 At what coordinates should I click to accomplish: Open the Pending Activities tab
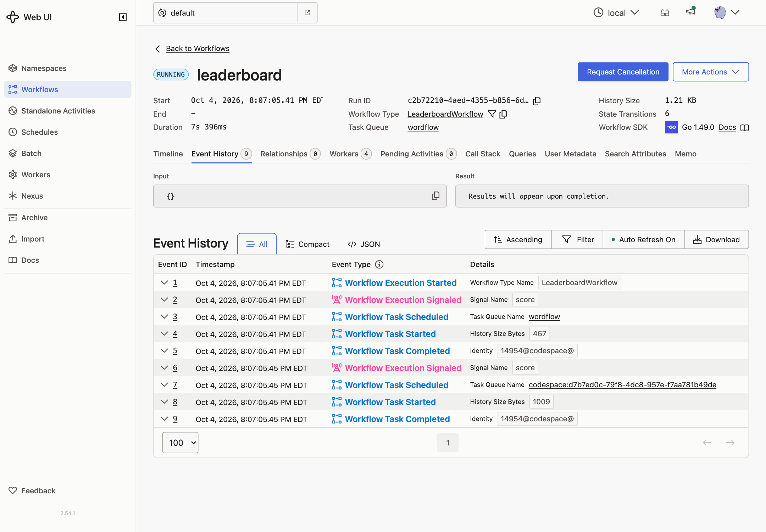click(x=418, y=154)
